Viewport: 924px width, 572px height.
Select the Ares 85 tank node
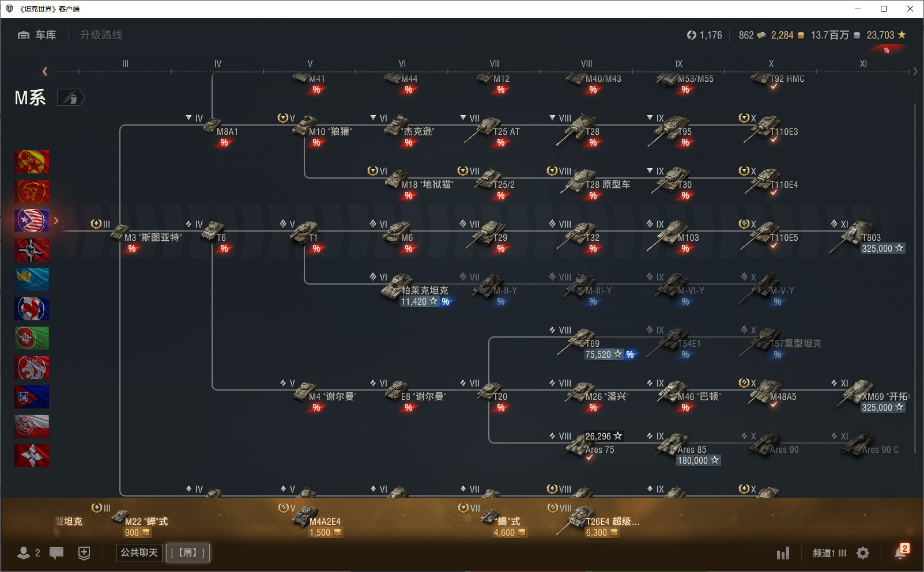pos(683,448)
